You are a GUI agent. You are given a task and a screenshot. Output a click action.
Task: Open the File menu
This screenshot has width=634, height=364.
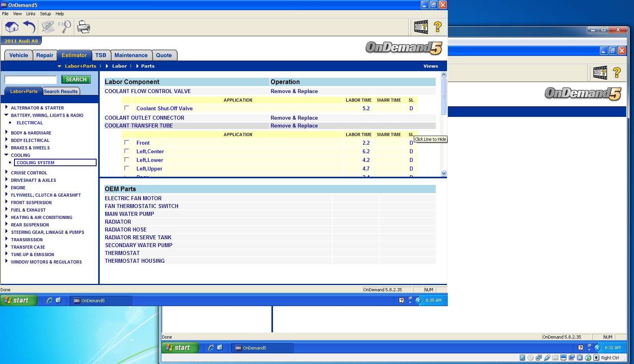(5, 14)
